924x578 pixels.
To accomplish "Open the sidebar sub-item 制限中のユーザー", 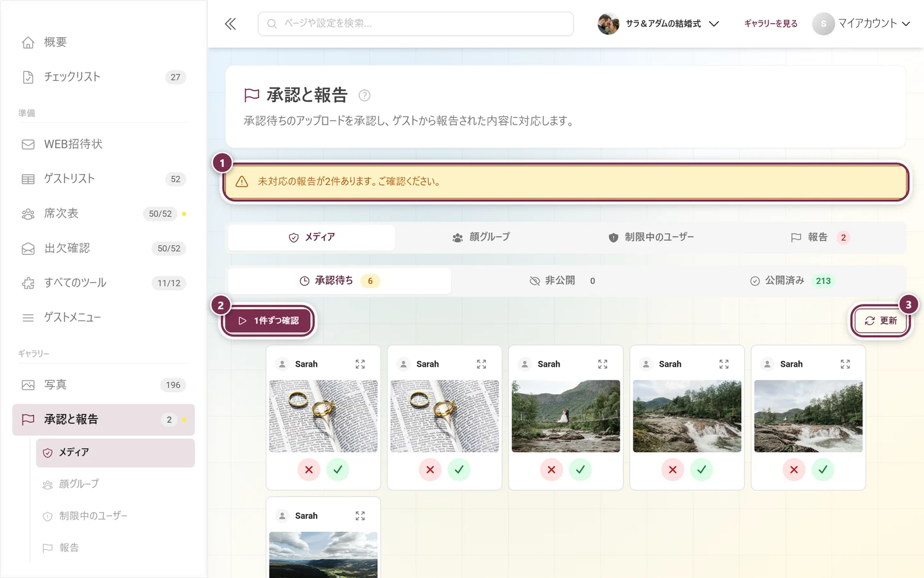I will (x=116, y=516).
